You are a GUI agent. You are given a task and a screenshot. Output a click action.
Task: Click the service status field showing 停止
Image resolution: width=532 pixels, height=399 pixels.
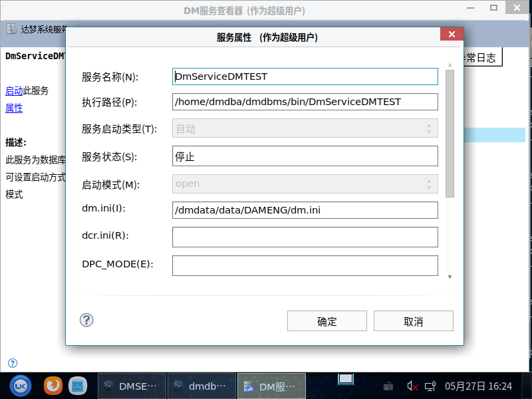[305, 156]
